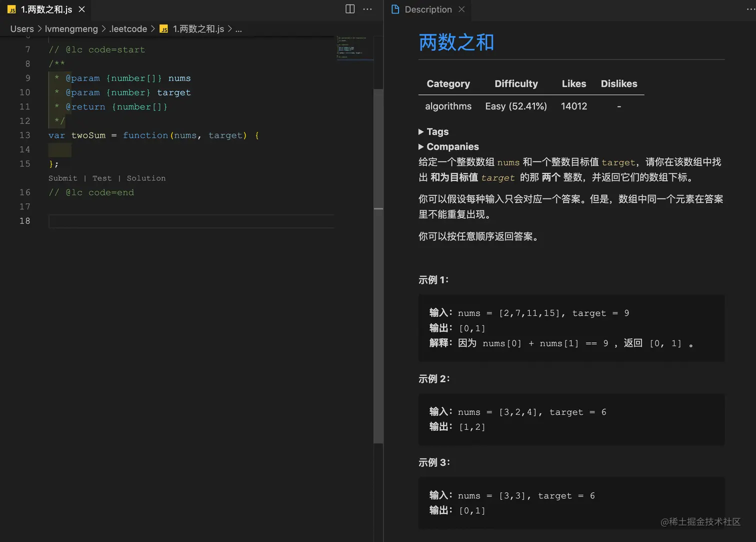
Task: Click '@param {number[]} nums' doc line
Action: [x=122, y=78]
